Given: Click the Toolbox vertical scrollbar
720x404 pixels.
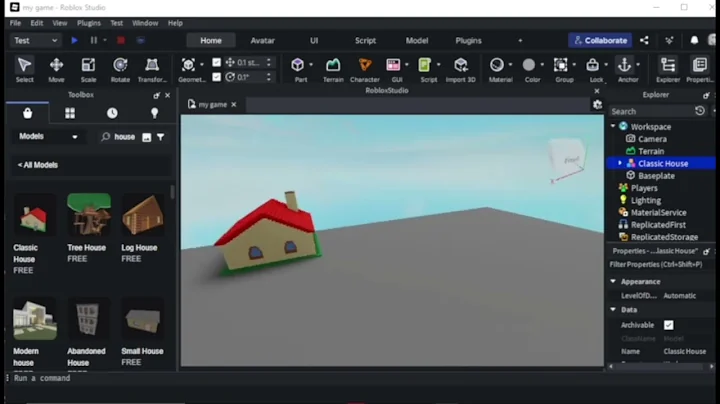Looking at the screenshot, I should tap(172, 192).
